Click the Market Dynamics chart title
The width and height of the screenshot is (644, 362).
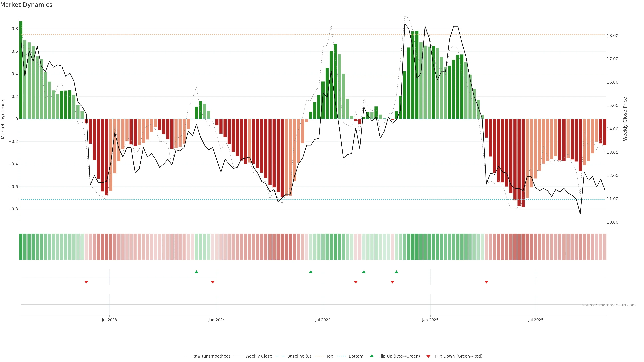click(x=26, y=5)
